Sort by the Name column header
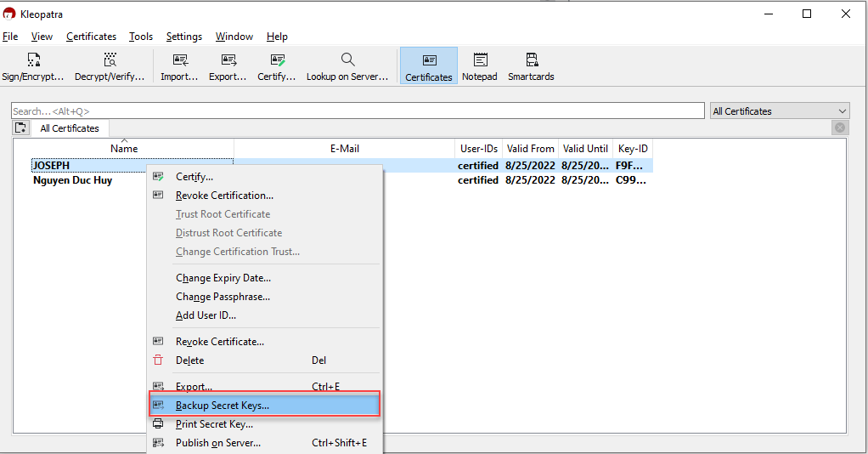Image resolution: width=868 pixels, height=454 pixels. [124, 149]
